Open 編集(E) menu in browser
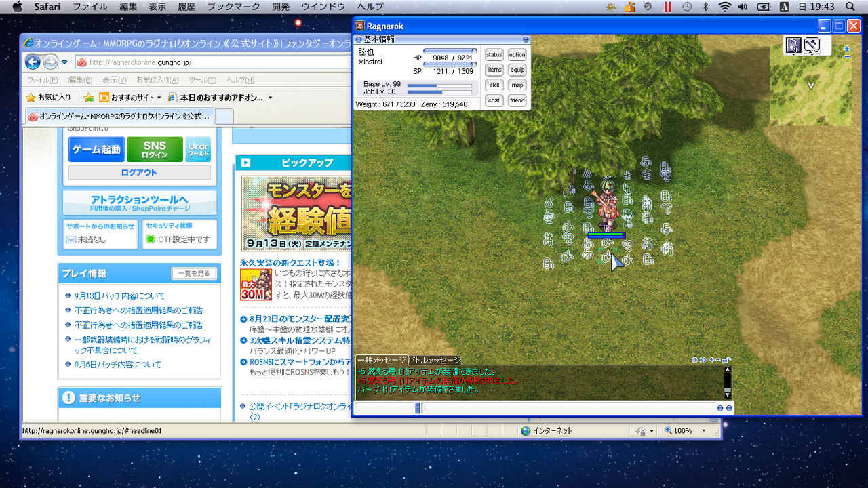The height and width of the screenshot is (488, 868). (x=80, y=80)
